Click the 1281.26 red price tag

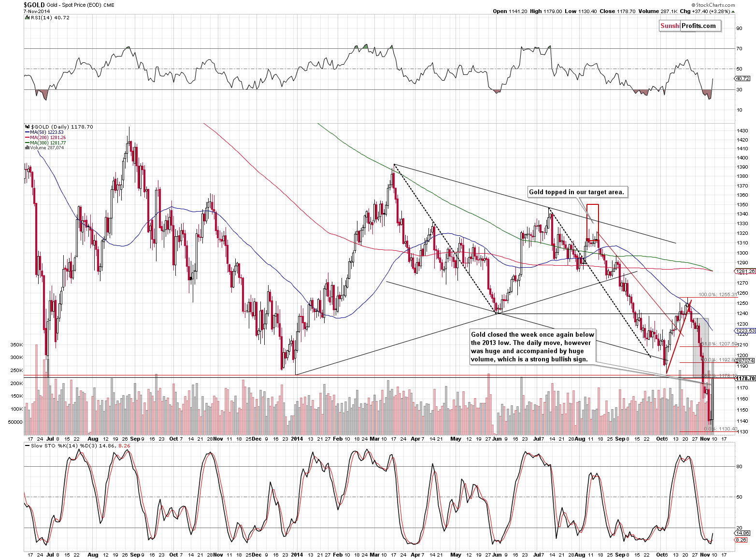pyautogui.click(x=744, y=272)
